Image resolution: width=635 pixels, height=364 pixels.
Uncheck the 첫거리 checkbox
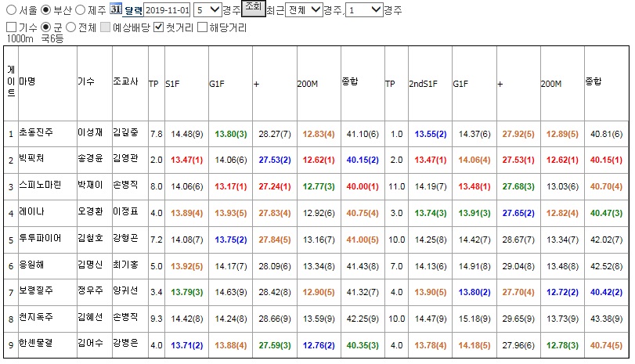click(159, 27)
